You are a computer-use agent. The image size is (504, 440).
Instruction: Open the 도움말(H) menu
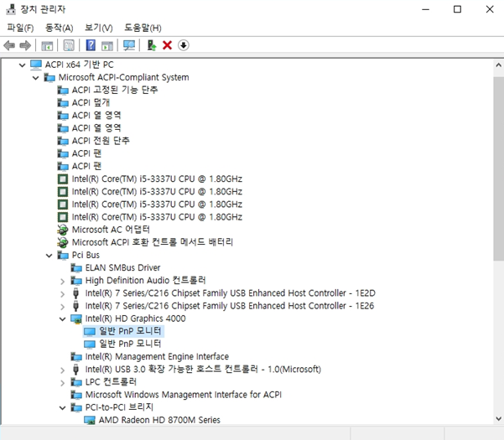coord(143,28)
